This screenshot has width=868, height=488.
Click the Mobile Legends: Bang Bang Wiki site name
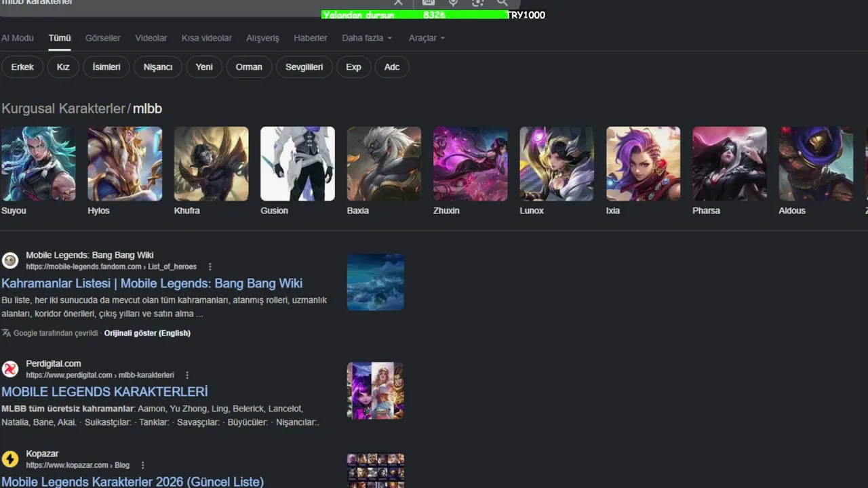click(x=90, y=256)
